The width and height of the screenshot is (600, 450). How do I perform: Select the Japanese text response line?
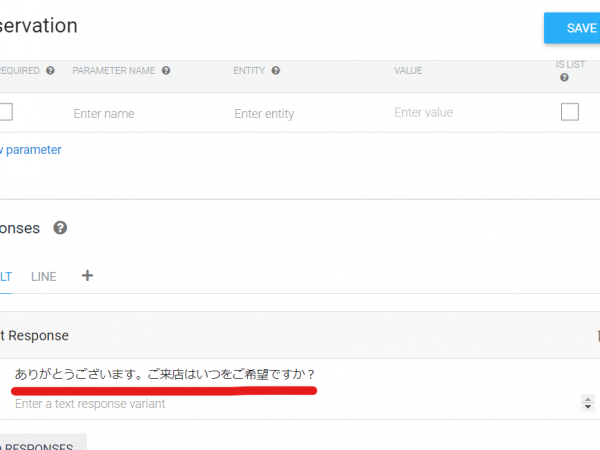tap(165, 374)
